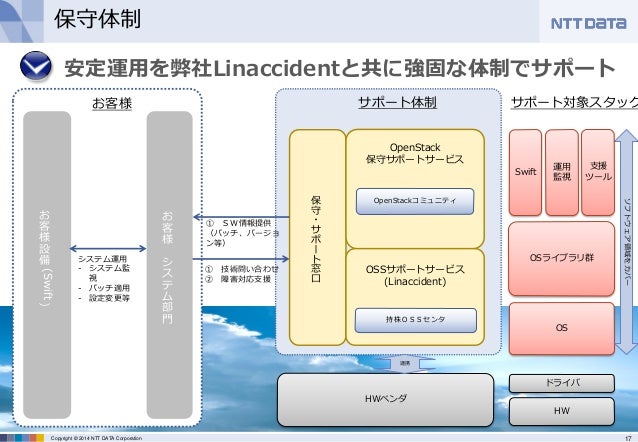Click the サポート対象スタック heading
The height and width of the screenshot is (442, 638).
[574, 102]
